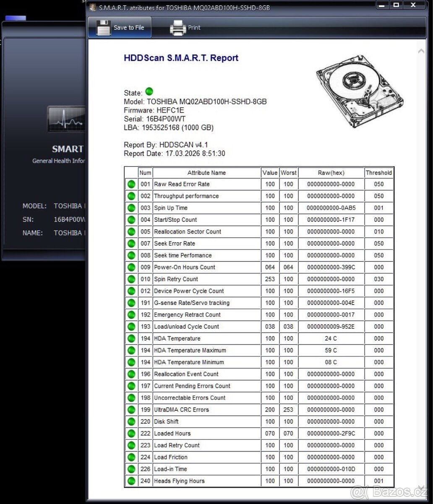Screen dimensions: 433x504
Task: Click the Load-in Time attribute name
Action: 170,469
